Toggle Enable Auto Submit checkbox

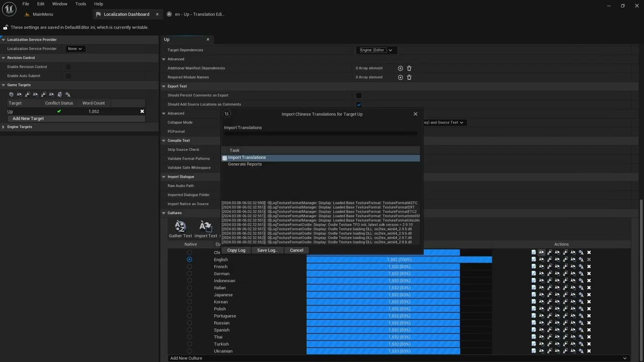(68, 76)
